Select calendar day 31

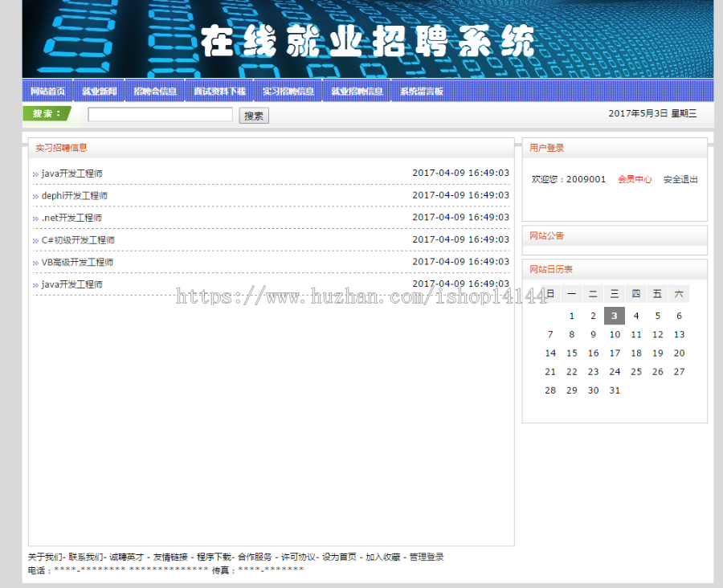coord(615,390)
